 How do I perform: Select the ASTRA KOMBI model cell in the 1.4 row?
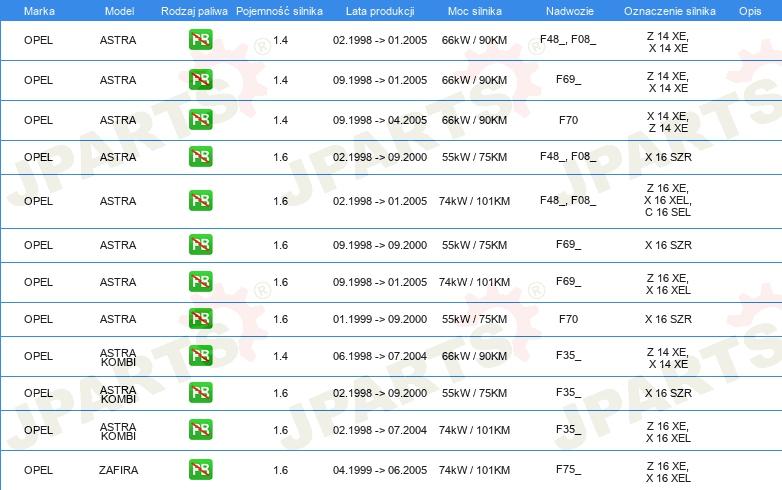pyautogui.click(x=118, y=357)
